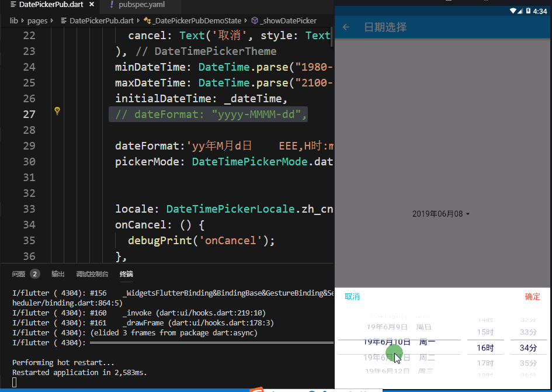Pick 19年6月12日 周三 in date wheel
Image resolution: width=552 pixels, height=392 pixels.
tap(399, 371)
